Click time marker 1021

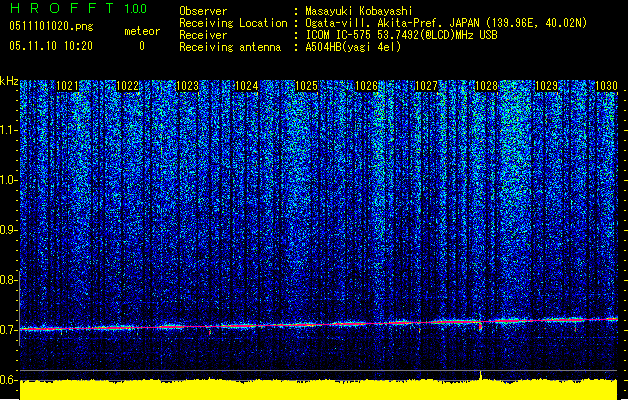point(67,86)
